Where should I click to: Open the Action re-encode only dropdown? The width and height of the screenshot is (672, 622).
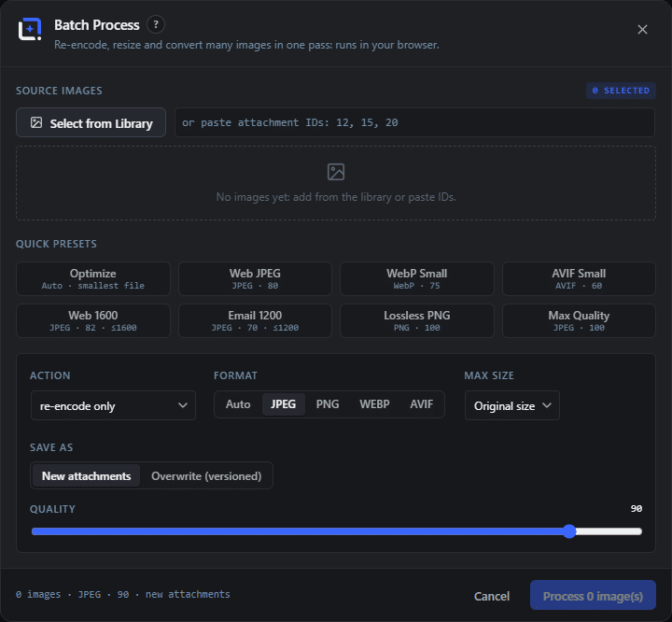click(113, 405)
